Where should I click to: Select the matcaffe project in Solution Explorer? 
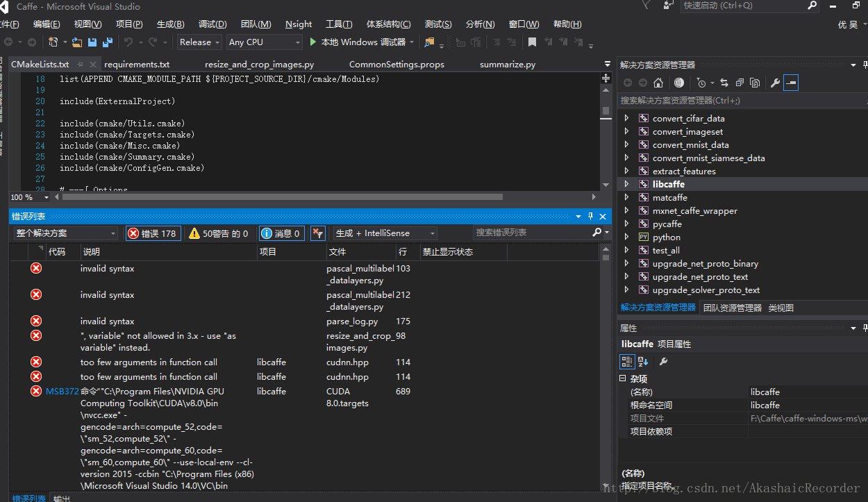pyautogui.click(x=669, y=198)
